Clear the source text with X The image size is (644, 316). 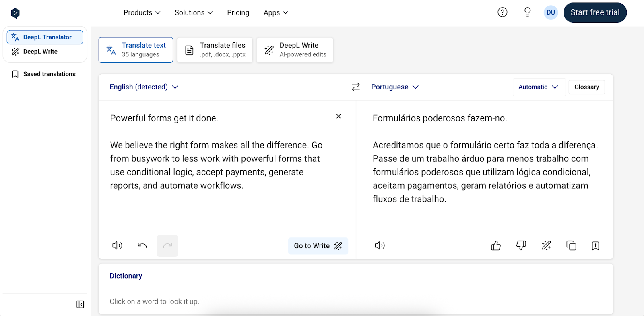coord(339,116)
